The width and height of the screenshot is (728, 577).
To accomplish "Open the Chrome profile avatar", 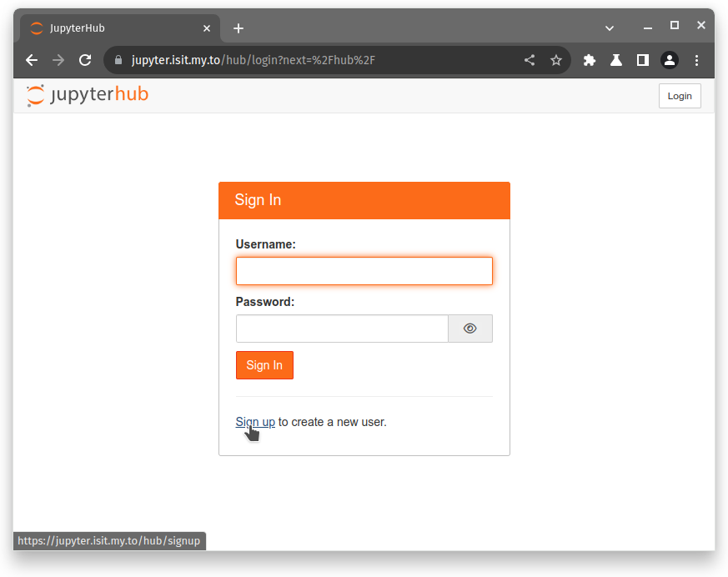I will [670, 60].
